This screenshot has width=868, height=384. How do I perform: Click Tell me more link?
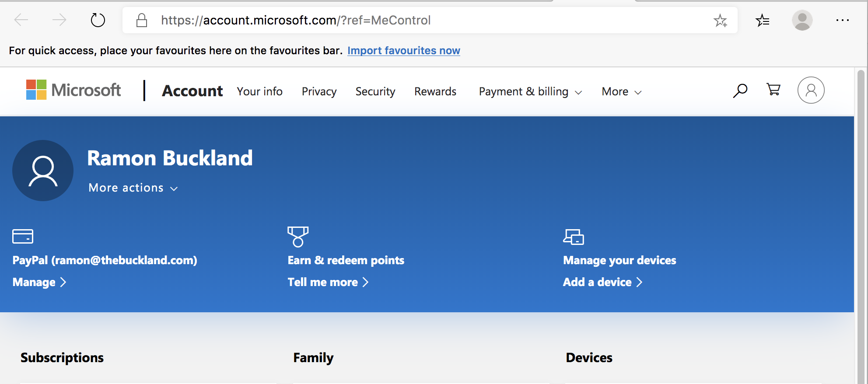tap(328, 282)
